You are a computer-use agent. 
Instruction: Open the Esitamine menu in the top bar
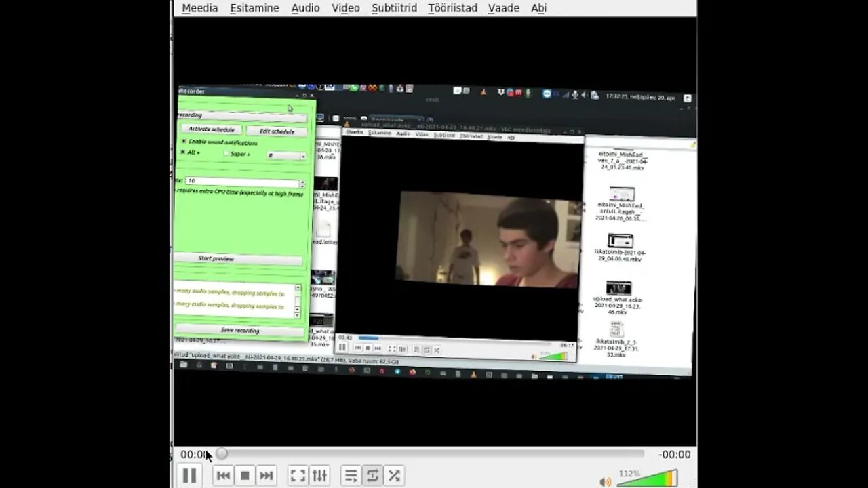[x=254, y=8]
